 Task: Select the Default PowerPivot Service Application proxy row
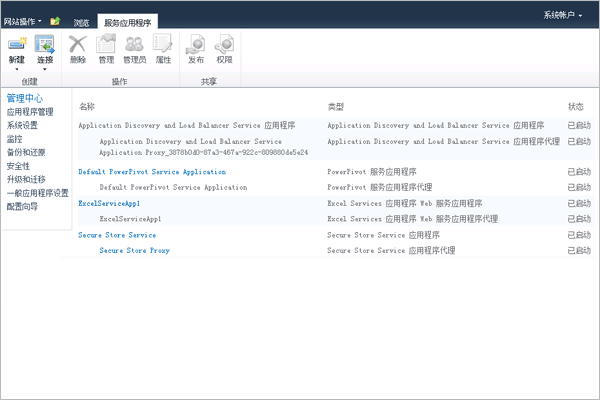[x=335, y=187]
